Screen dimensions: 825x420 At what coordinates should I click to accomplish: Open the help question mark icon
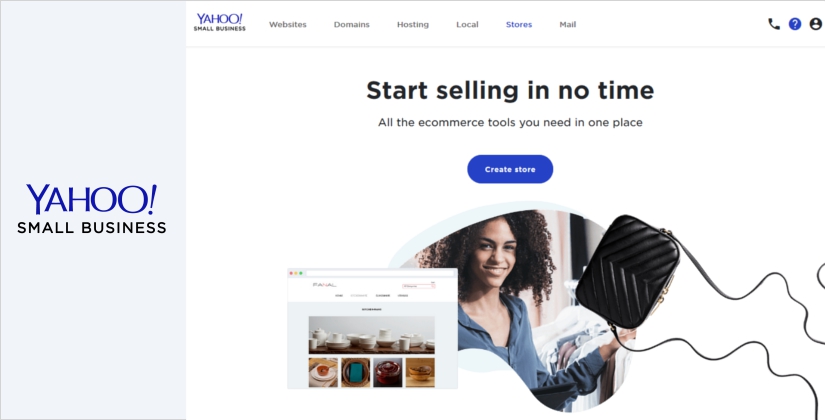794,24
